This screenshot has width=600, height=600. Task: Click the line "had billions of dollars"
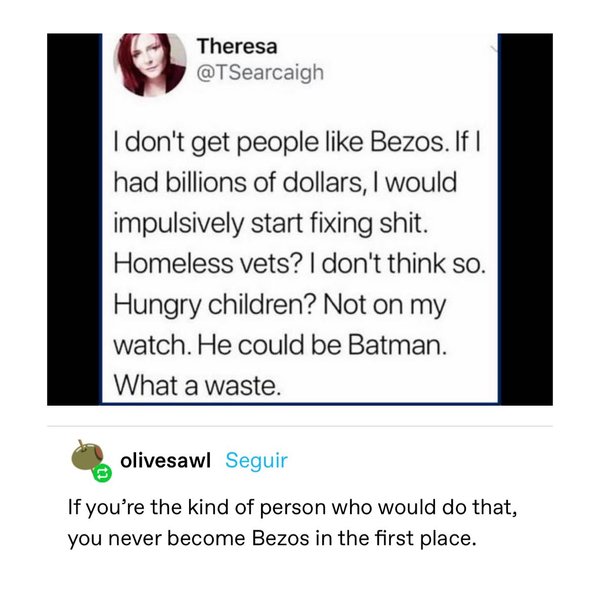click(x=284, y=186)
